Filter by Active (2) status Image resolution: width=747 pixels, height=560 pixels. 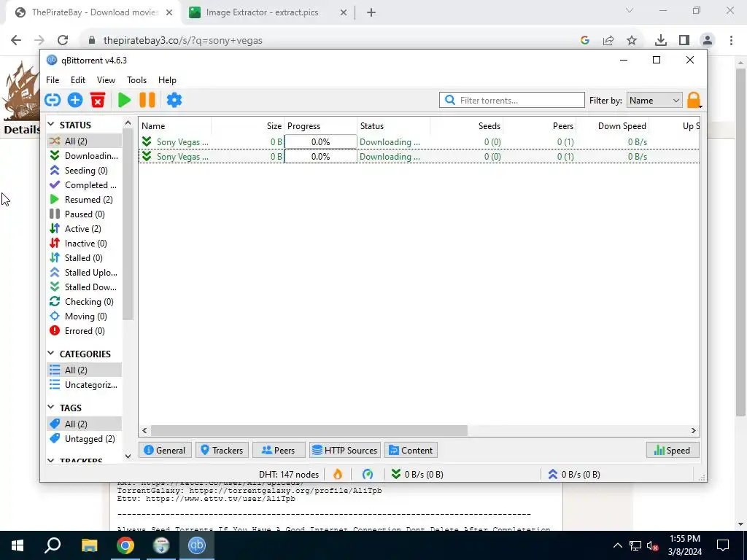(x=85, y=228)
